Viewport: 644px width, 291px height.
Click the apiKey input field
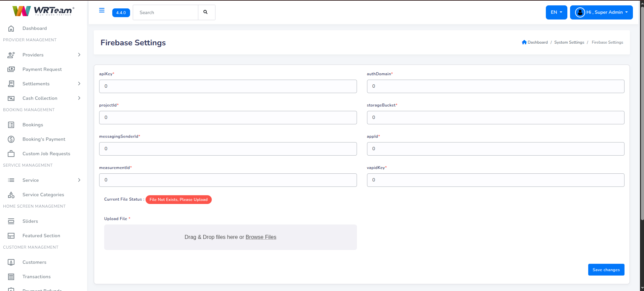click(x=228, y=86)
